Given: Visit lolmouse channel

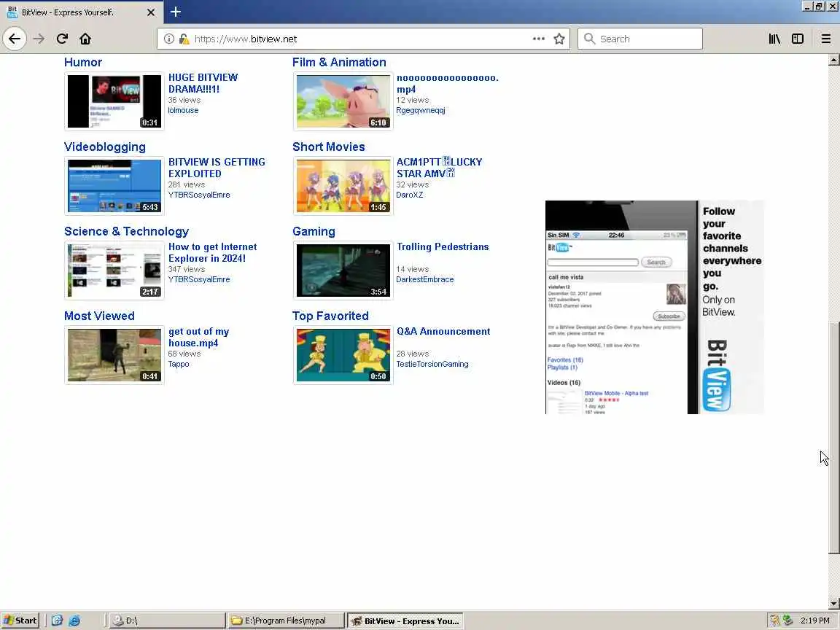Looking at the screenshot, I should click(x=183, y=110).
